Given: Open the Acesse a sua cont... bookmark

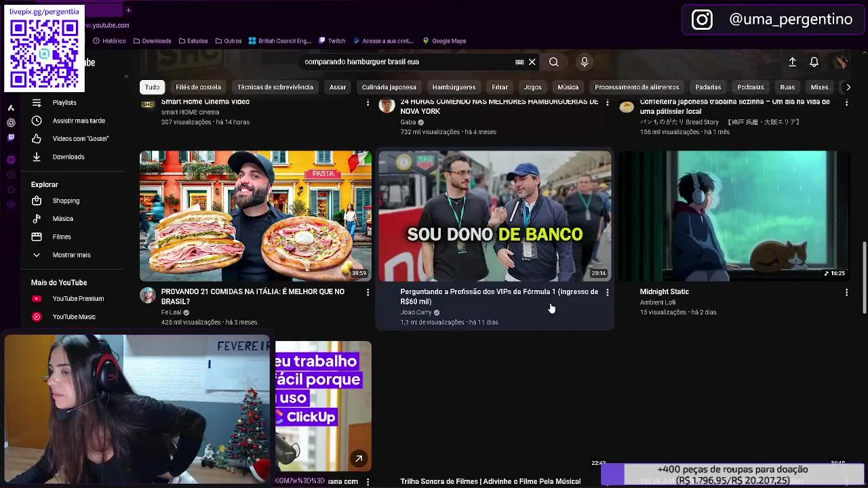Looking at the screenshot, I should coord(384,41).
